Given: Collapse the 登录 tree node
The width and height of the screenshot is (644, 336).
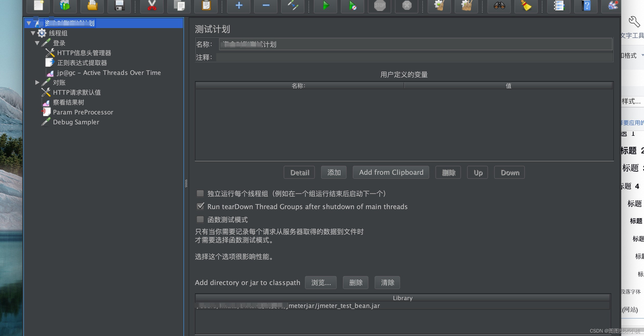Looking at the screenshot, I should pos(37,43).
